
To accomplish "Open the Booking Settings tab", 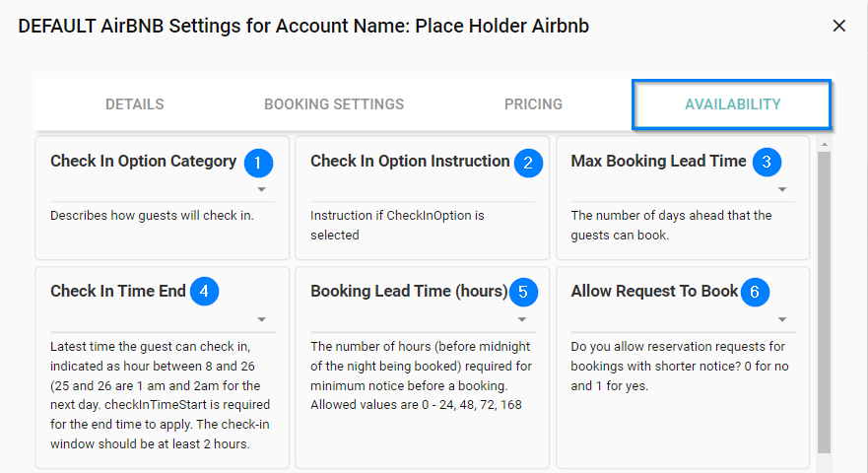I will [x=334, y=104].
